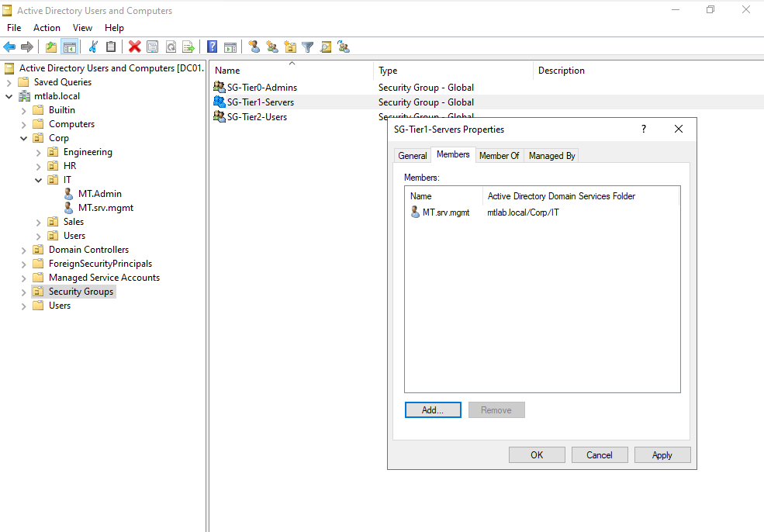Viewport: 764px width, 532px height.
Task: Click Security Group - Global type for SG-Tier0-Admins
Action: tap(426, 87)
